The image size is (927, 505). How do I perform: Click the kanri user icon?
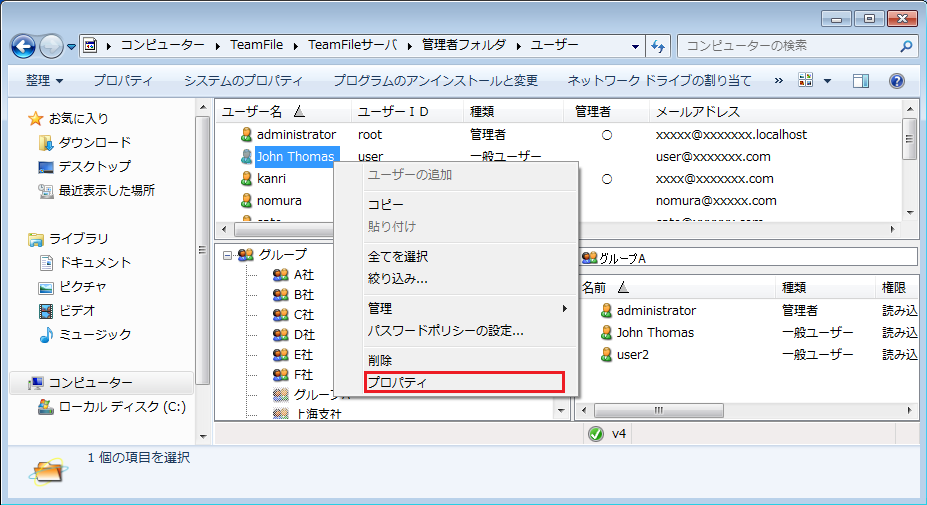[x=246, y=179]
